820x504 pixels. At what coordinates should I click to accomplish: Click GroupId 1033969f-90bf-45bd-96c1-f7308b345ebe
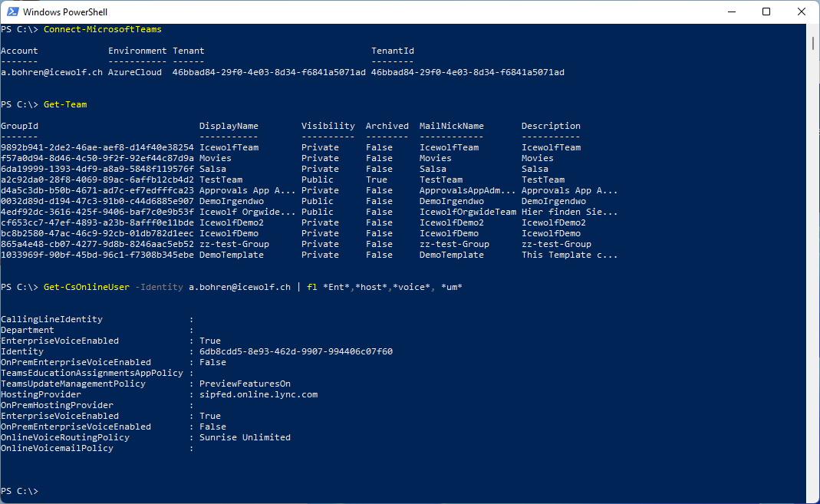pyautogui.click(x=97, y=255)
